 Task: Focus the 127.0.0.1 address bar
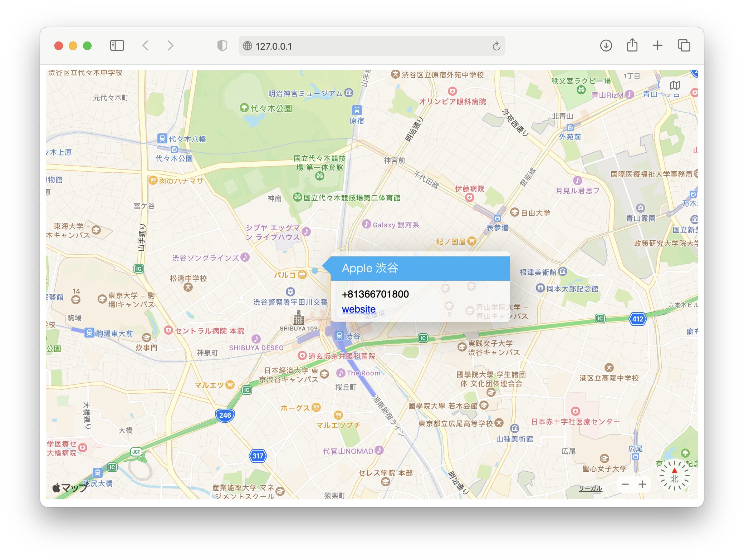[372, 46]
